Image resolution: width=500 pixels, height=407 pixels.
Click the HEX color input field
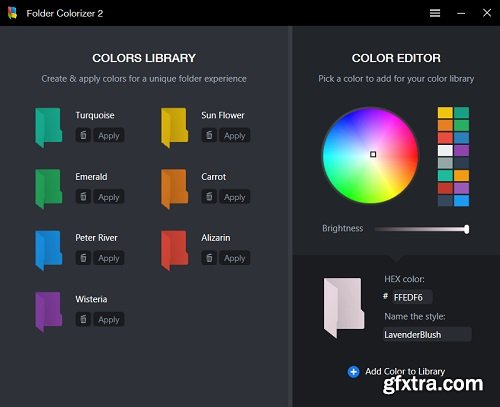click(x=412, y=297)
